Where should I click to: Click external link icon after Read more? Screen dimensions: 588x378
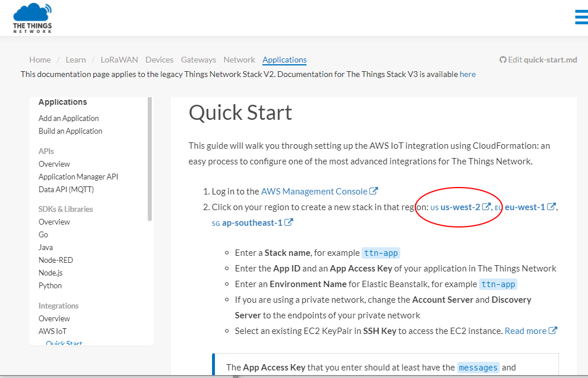[x=553, y=331]
